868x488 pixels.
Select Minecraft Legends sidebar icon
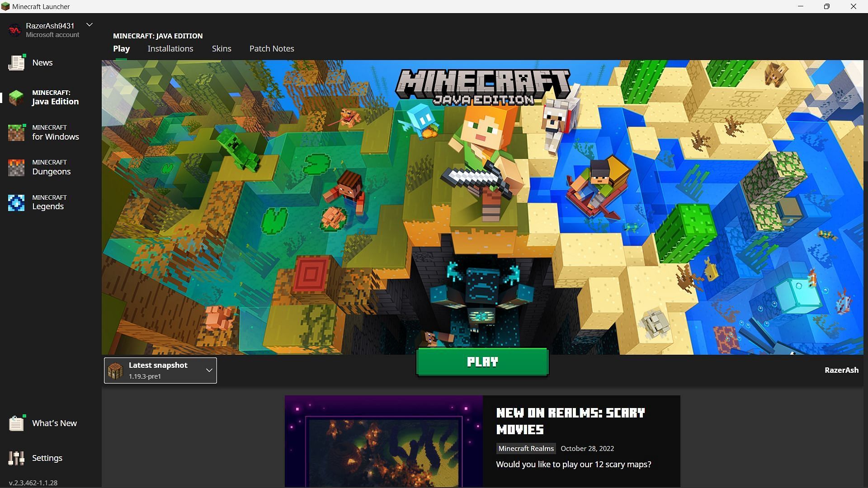pyautogui.click(x=15, y=202)
